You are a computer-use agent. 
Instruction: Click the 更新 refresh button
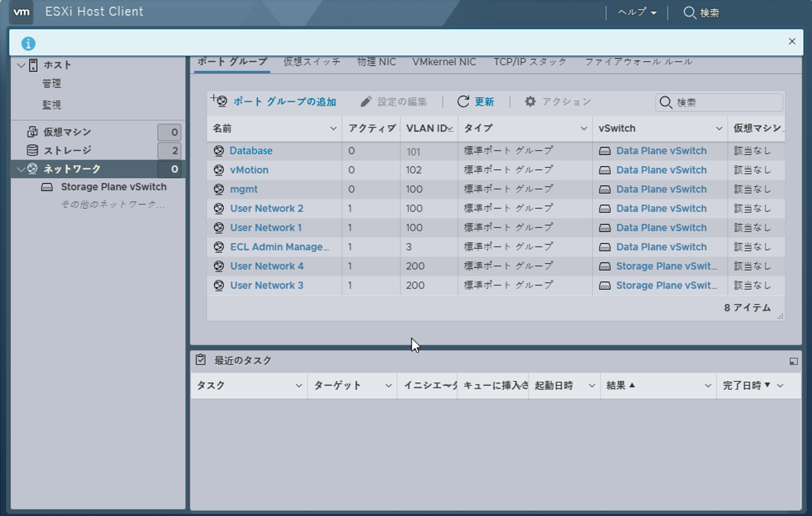click(475, 101)
